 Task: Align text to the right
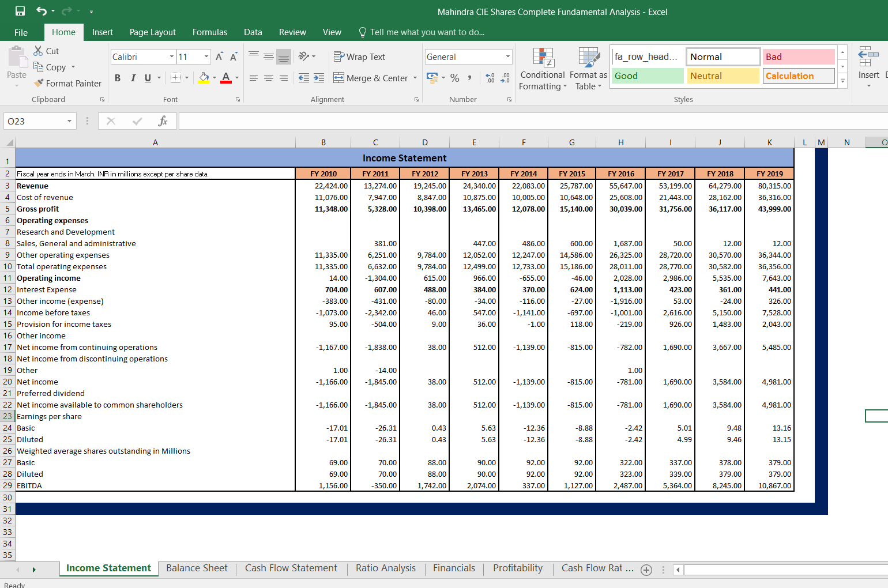pyautogui.click(x=284, y=77)
